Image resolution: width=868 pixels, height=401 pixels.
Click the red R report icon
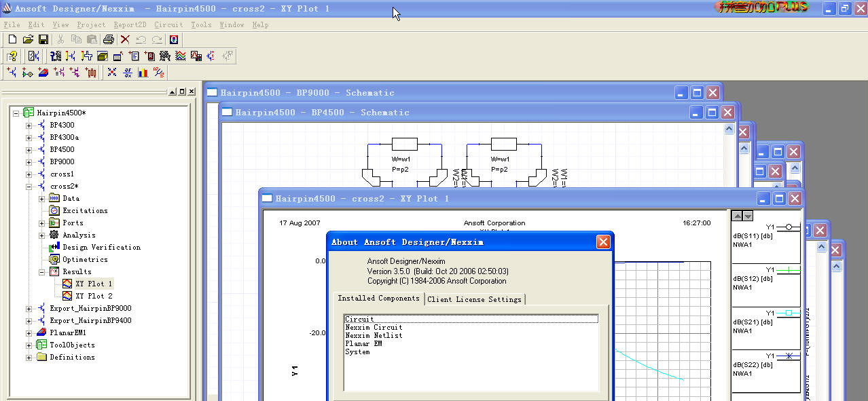[x=149, y=56]
